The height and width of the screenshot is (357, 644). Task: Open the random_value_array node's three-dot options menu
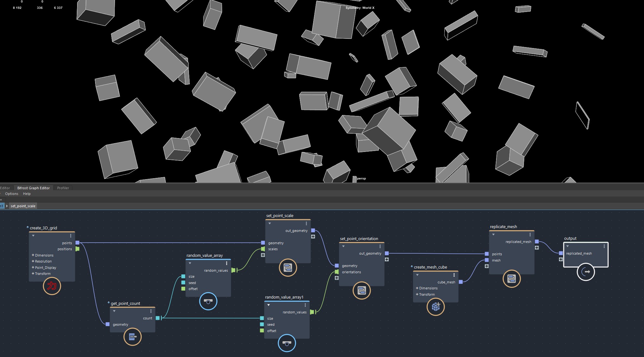[227, 263]
